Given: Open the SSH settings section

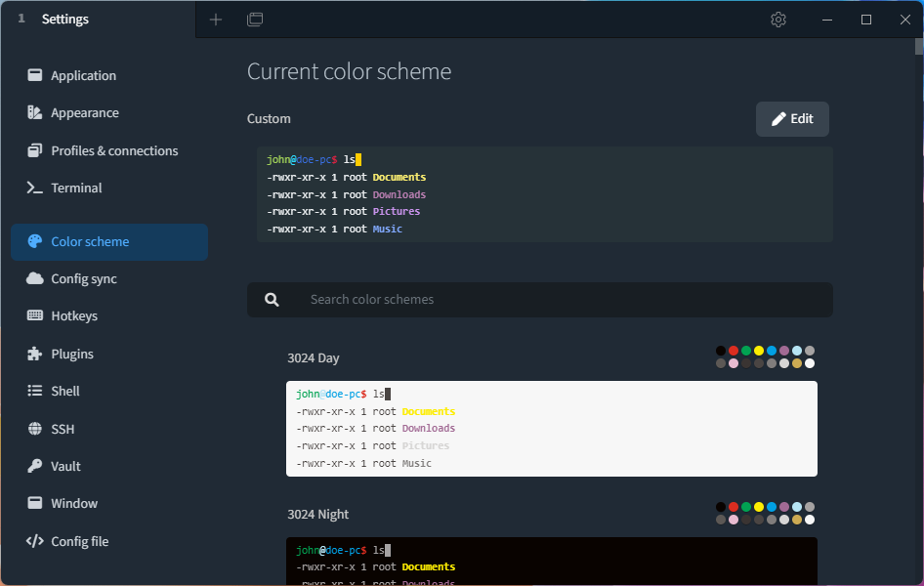Looking at the screenshot, I should (x=109, y=429).
